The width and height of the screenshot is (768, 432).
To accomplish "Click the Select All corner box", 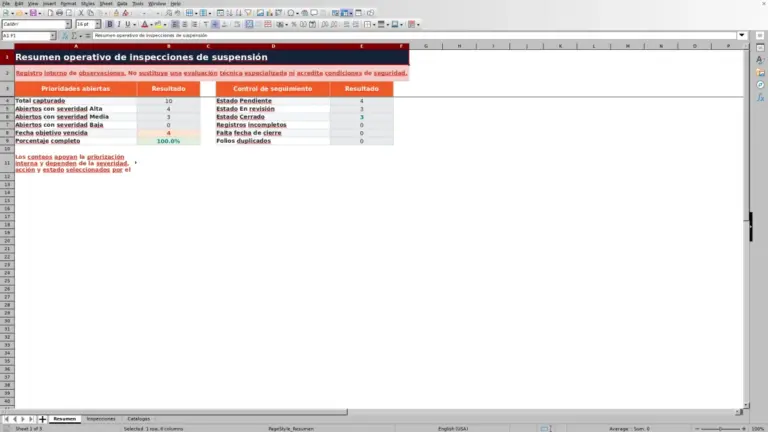I will pyautogui.click(x=7, y=46).
